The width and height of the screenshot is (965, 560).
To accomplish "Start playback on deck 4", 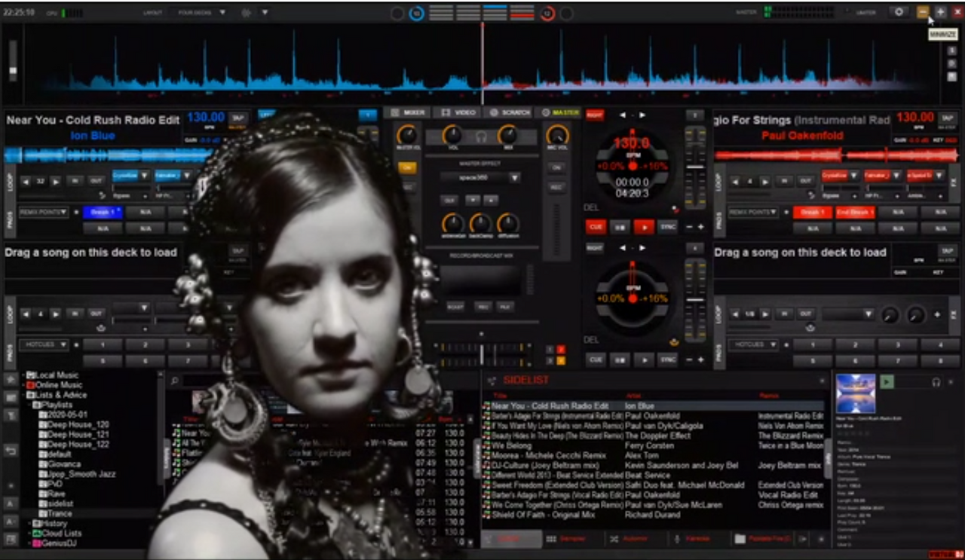I will pyautogui.click(x=643, y=360).
